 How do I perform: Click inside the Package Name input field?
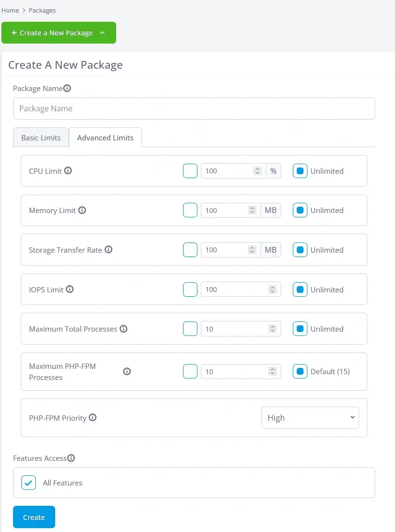coord(194,108)
